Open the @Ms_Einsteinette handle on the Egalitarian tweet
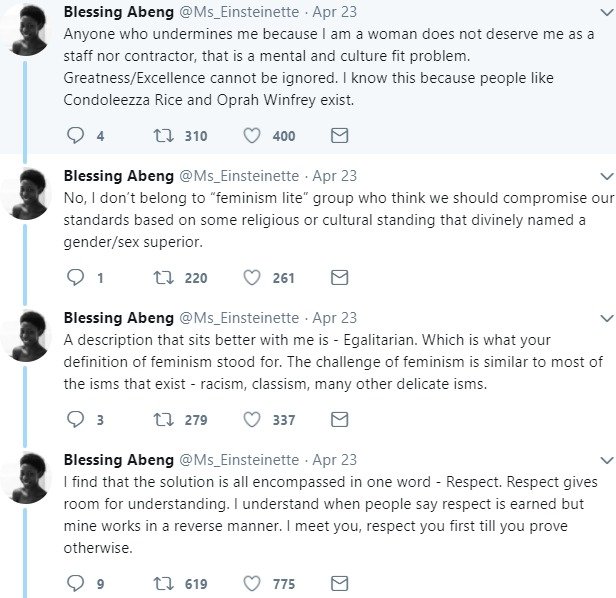Screen dimensions: 616x598 tap(238, 318)
